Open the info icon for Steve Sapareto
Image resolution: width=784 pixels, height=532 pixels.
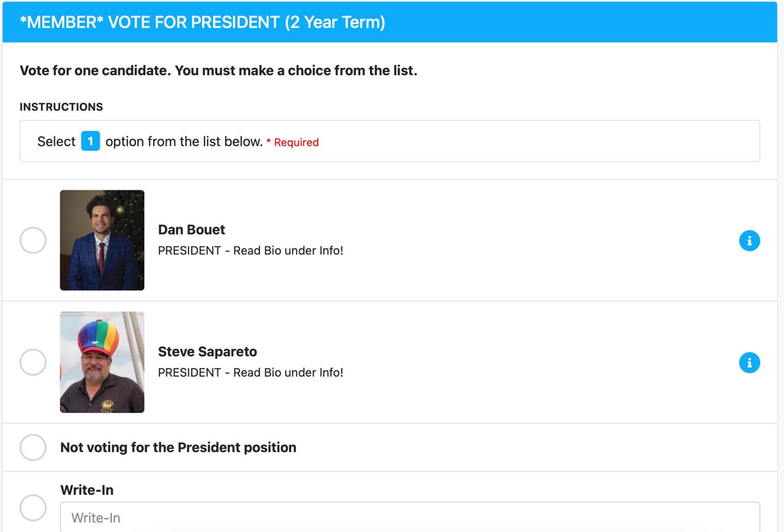(749, 363)
